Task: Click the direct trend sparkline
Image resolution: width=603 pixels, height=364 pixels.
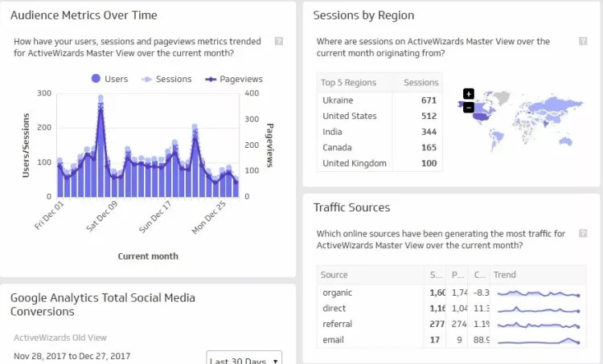Action: click(x=537, y=309)
